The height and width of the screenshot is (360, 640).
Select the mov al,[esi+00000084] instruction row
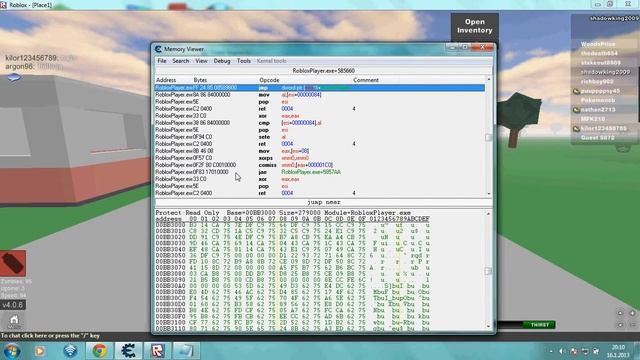point(320,95)
